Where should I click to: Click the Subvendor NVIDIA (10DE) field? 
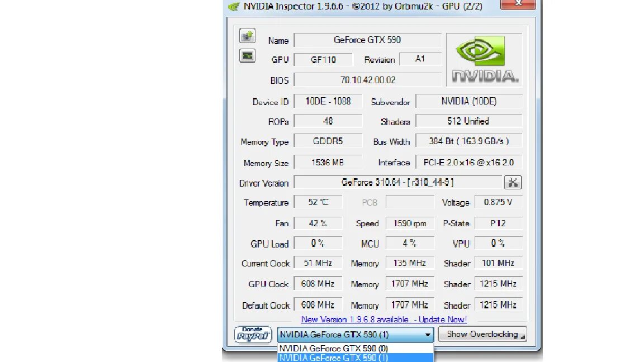point(469,101)
